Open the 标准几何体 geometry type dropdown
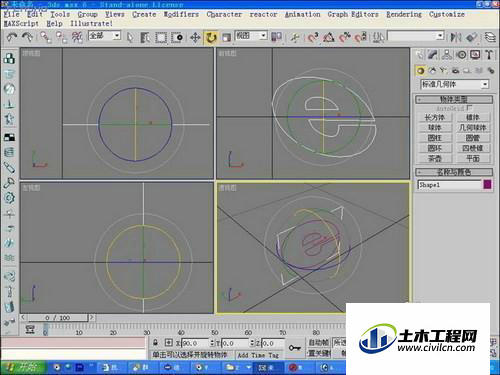 pos(455,84)
